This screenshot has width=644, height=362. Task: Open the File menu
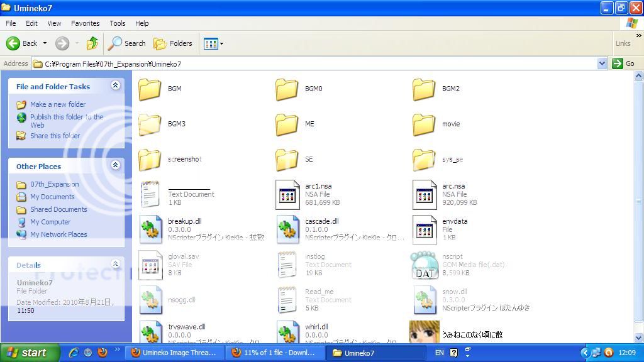pos(11,23)
